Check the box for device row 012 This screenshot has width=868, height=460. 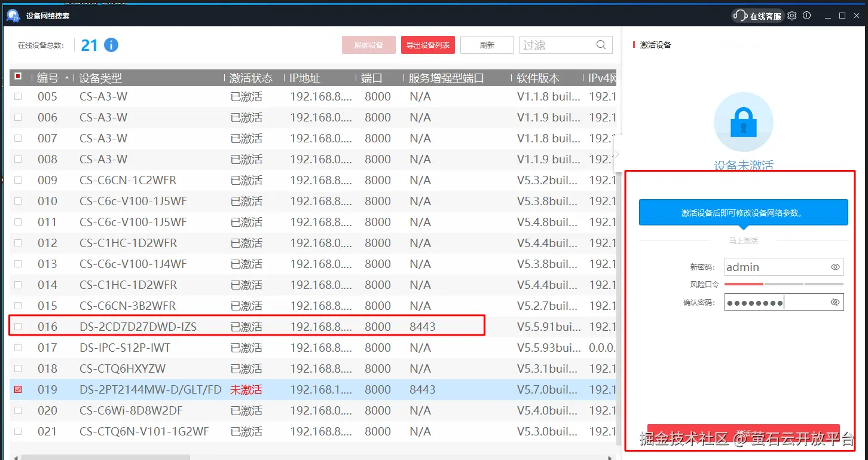tap(18, 243)
